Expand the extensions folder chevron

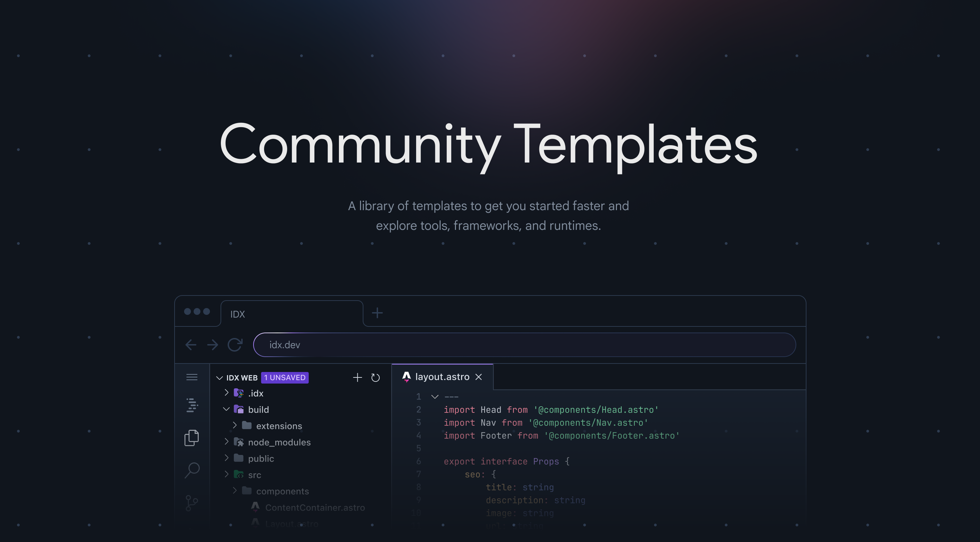tap(235, 425)
